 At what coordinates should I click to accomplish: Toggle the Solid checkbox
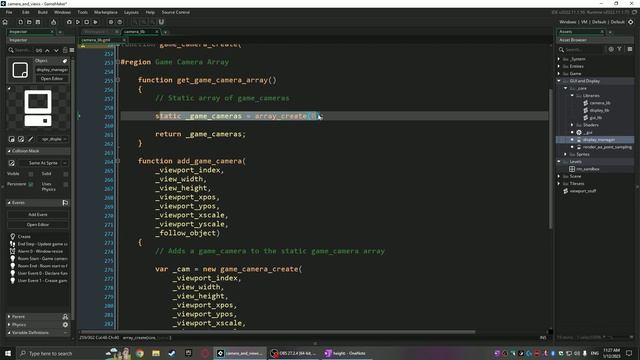[x=66, y=174]
